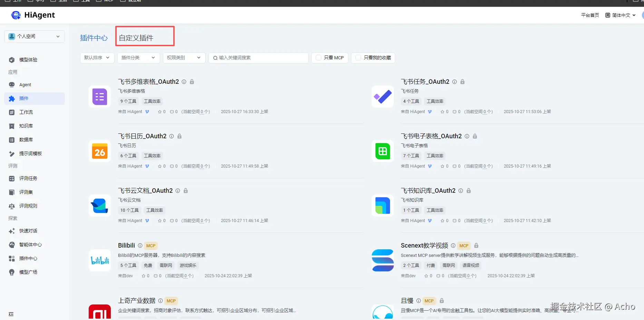Collapse the sidebar with bottom menu icon
The width and height of the screenshot is (644, 320).
(11, 314)
